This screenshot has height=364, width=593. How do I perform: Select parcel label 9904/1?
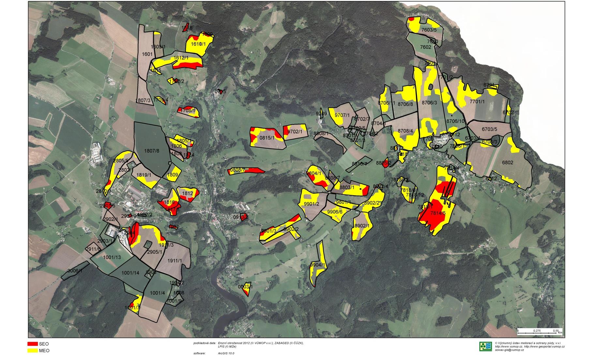(318, 265)
